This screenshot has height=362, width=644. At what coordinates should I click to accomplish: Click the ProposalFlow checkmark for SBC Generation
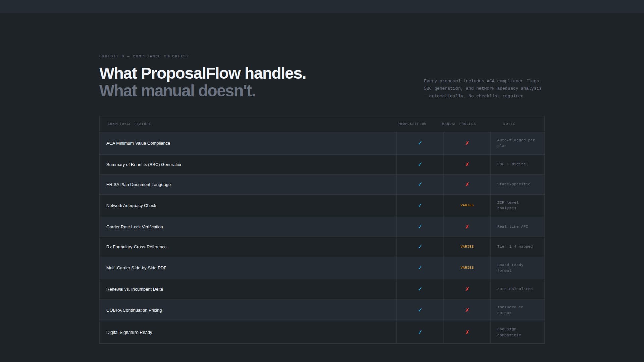(420, 164)
